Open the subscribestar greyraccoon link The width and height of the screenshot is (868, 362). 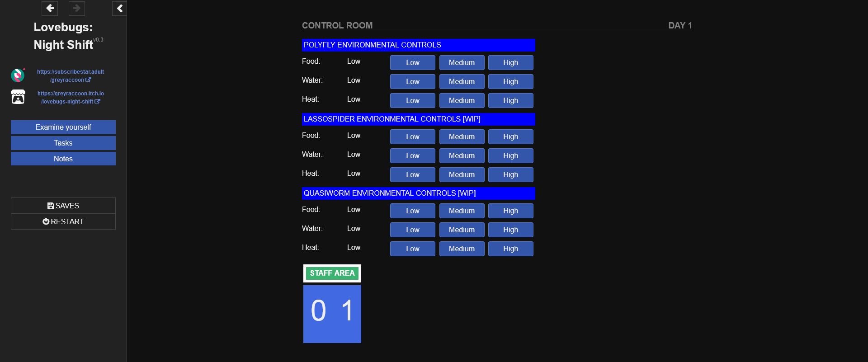click(x=71, y=76)
